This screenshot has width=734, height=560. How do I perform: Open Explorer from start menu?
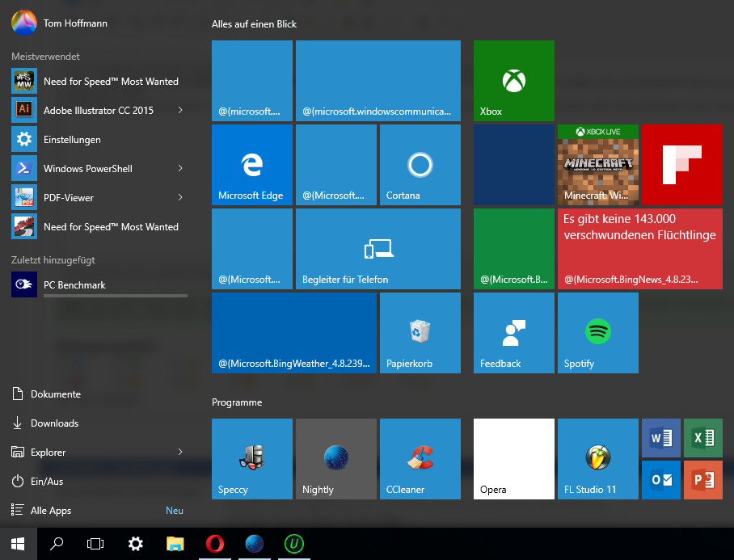tap(38, 452)
